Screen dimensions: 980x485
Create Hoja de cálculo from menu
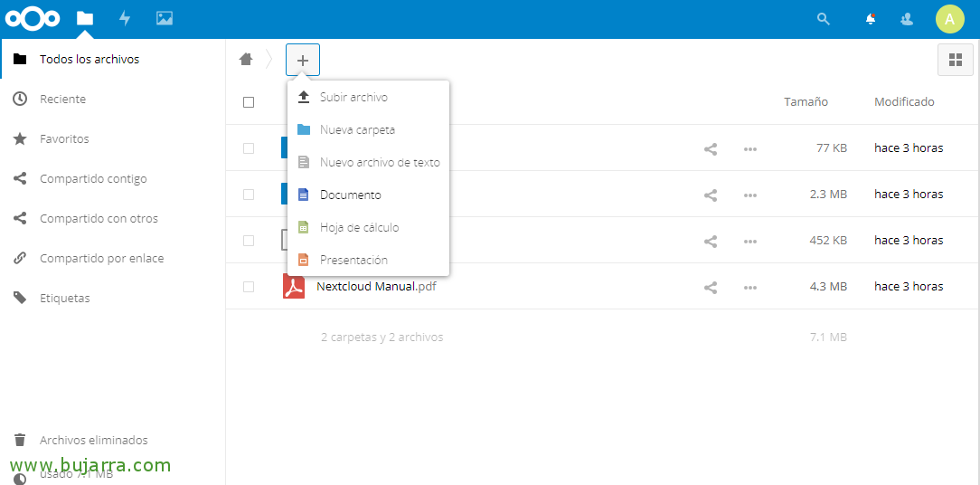(359, 227)
